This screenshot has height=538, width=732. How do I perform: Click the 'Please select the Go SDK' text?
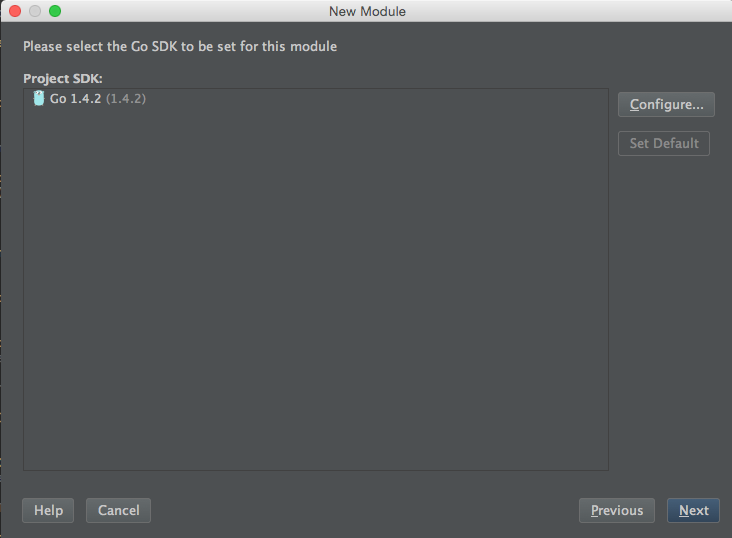(x=180, y=46)
